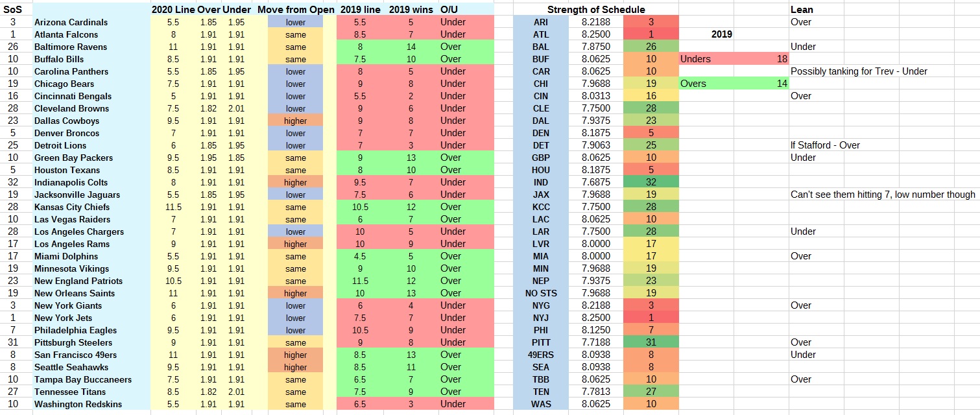Viewport: 980px width, 415px height.
Task: Click the 'Strength of Schedule' header
Action: tap(595, 10)
